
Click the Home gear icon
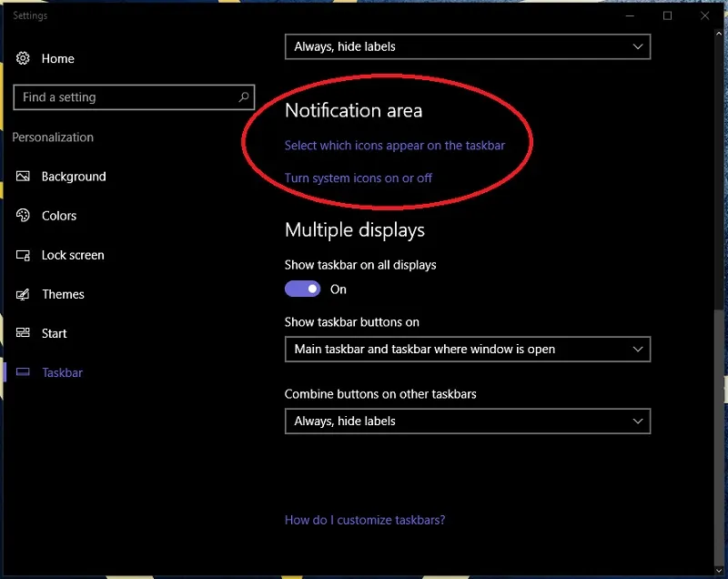pyautogui.click(x=23, y=58)
